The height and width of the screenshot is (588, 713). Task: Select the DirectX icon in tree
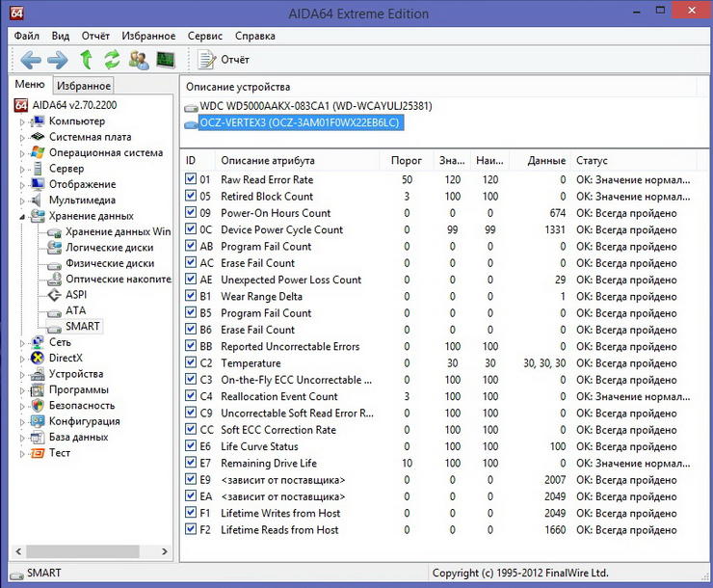point(38,358)
